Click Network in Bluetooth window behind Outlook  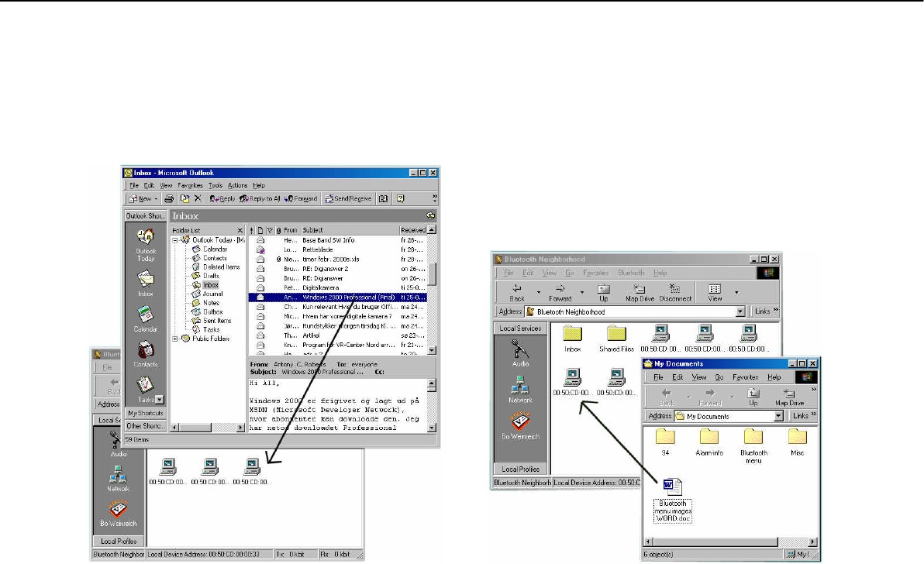click(x=118, y=479)
